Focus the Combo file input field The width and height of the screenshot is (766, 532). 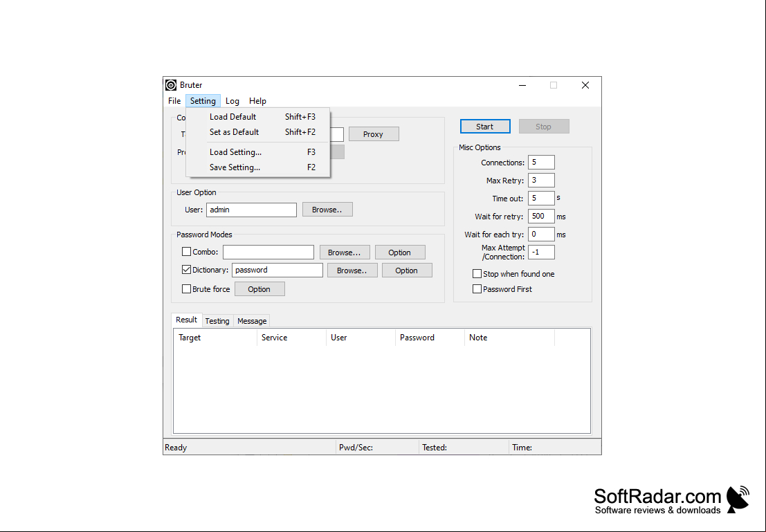[x=268, y=252]
